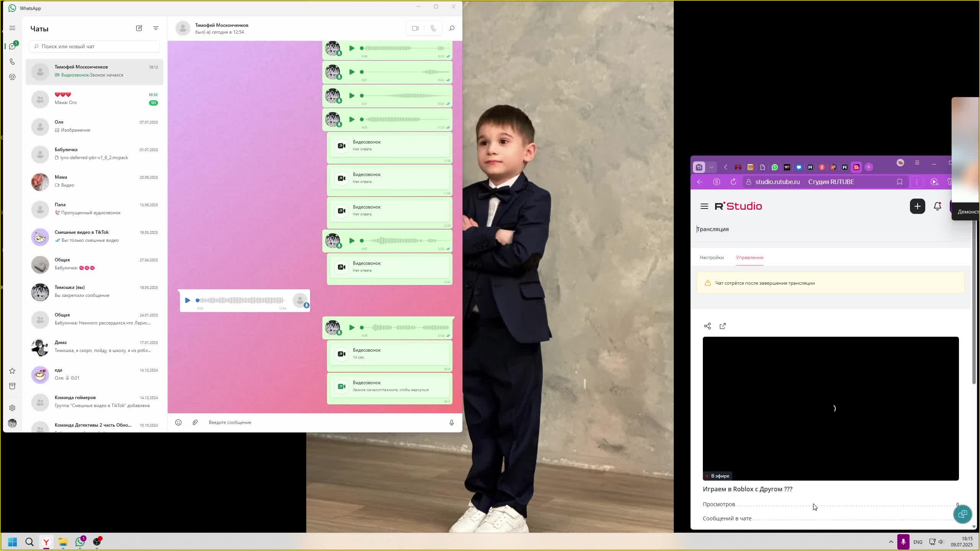Click the Поиск или новый чат field
980x551 pixels.
tap(95, 46)
